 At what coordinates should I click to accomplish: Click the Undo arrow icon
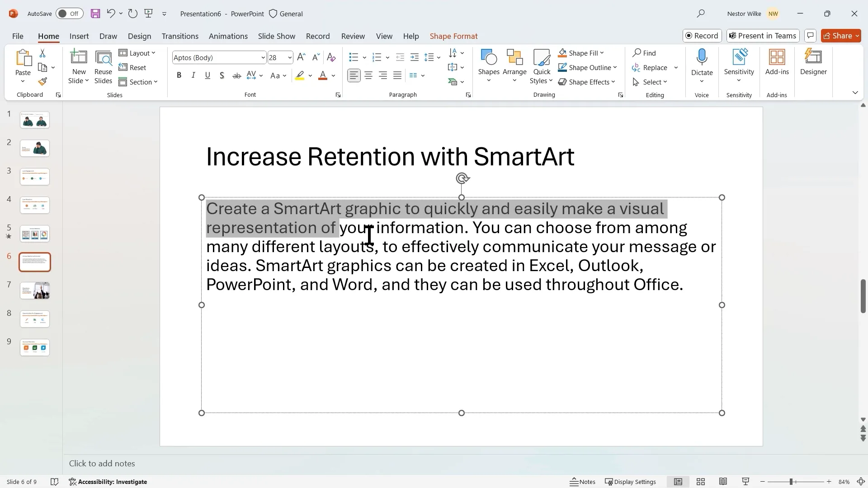point(111,14)
